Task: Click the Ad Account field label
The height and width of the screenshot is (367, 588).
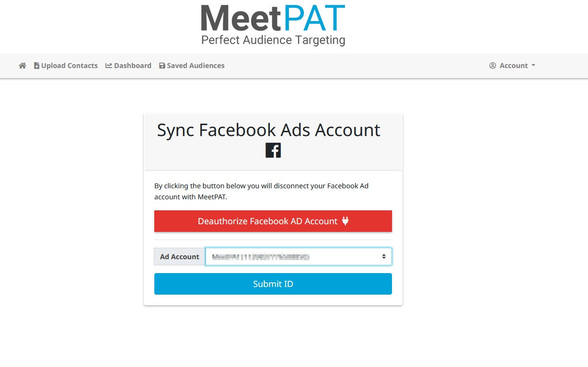Action: coord(180,257)
